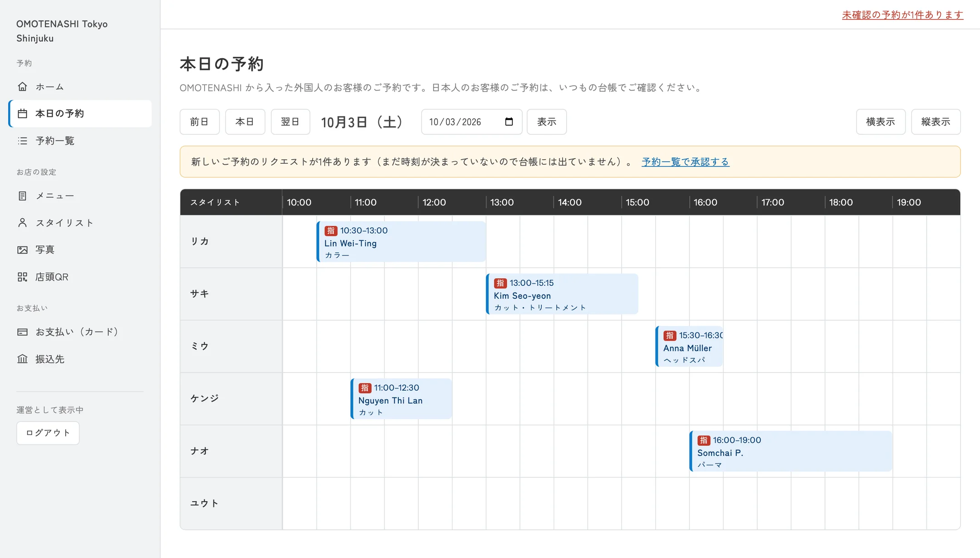Click the stylist name ナオ

click(200, 451)
